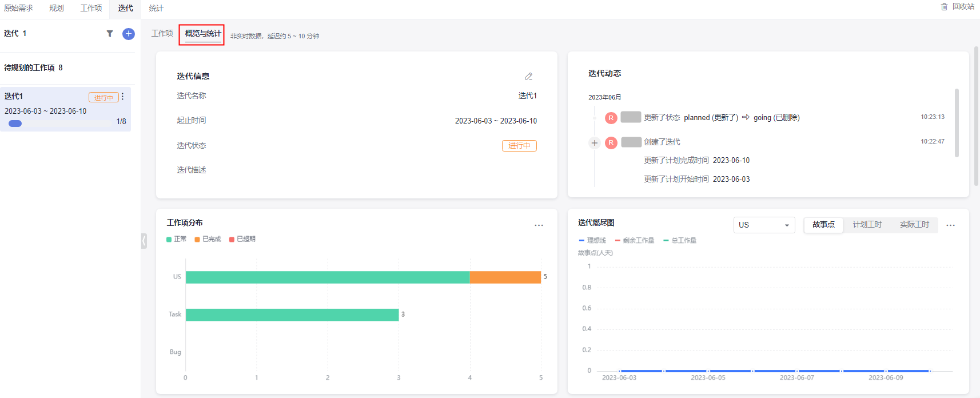Open the 回收站 recycle bin

tap(958, 7)
